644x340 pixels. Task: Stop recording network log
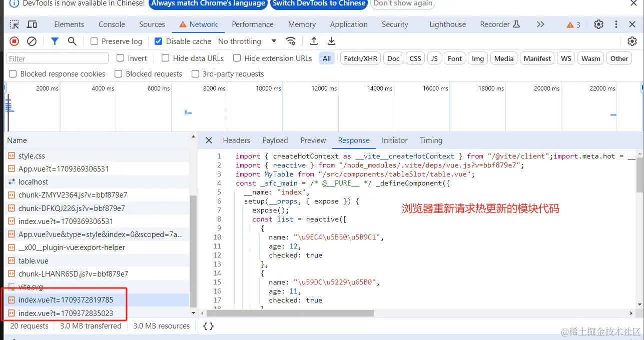click(x=15, y=41)
